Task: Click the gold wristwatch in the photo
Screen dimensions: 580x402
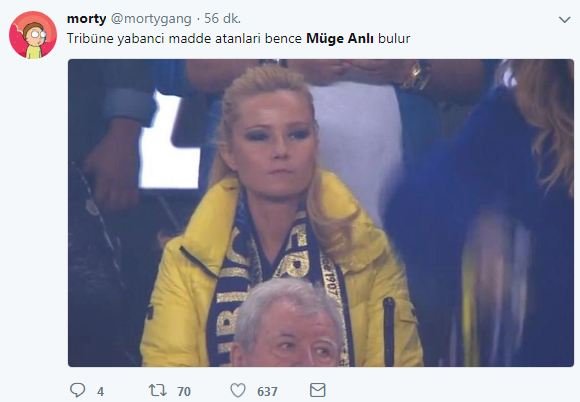Action: pos(416,75)
